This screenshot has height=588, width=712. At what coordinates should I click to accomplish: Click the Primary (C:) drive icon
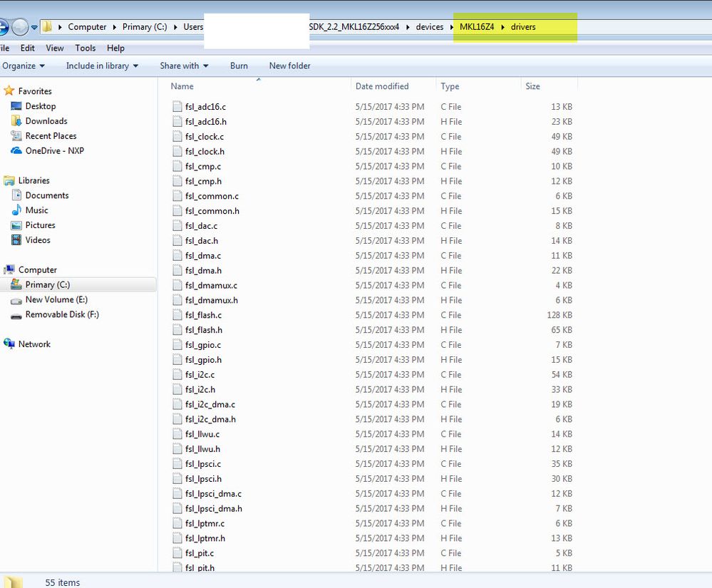point(16,284)
